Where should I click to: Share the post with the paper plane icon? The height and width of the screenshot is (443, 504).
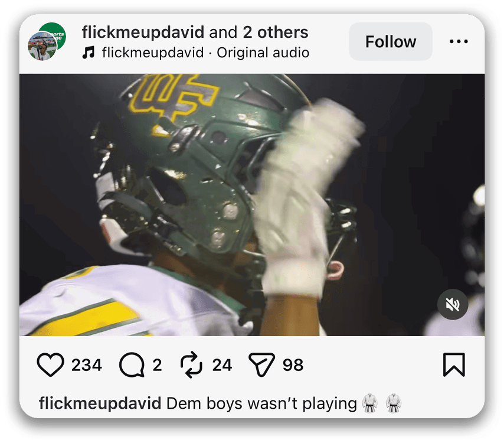261,365
